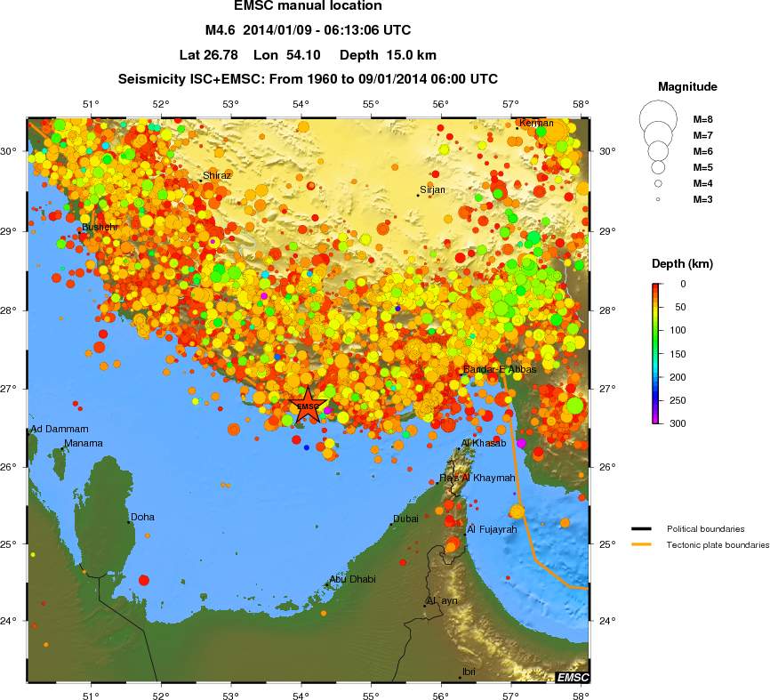The image size is (770, 700).
Task: Click the M=4 magnitude legend circle
Action: (x=658, y=183)
